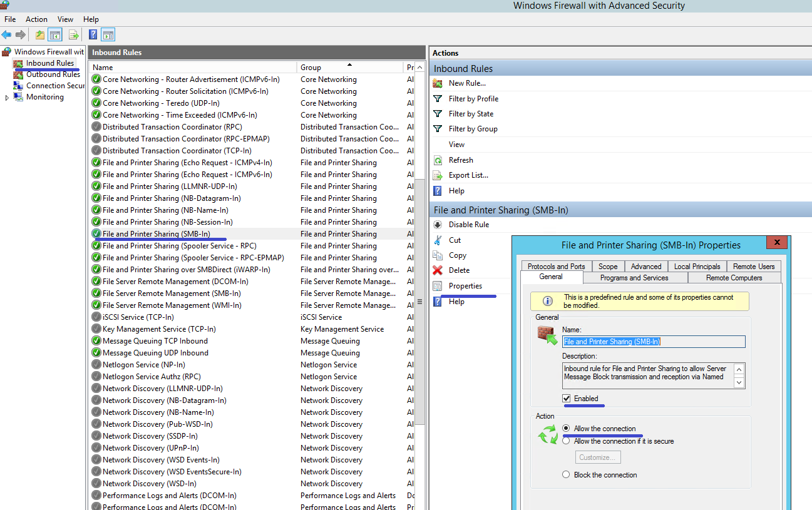The image size is (812, 510).
Task: Click Properties in the Actions pane
Action: [465, 286]
